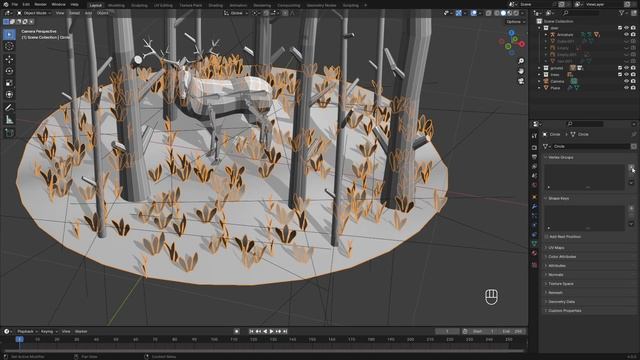
Task: Select the Rotate tool
Action: (x=9, y=71)
